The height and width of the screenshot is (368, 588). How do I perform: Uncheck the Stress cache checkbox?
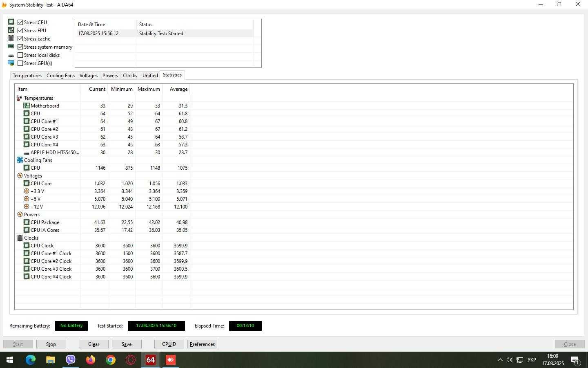pyautogui.click(x=20, y=38)
